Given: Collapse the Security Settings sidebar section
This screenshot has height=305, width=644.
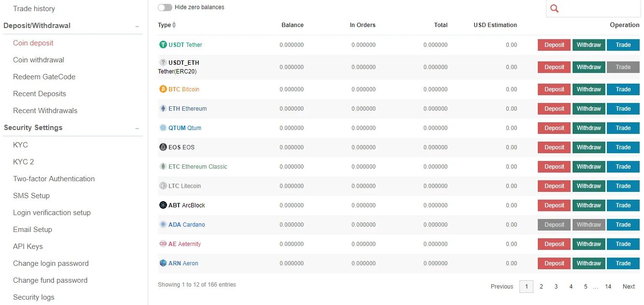Looking at the screenshot, I should (x=137, y=128).
